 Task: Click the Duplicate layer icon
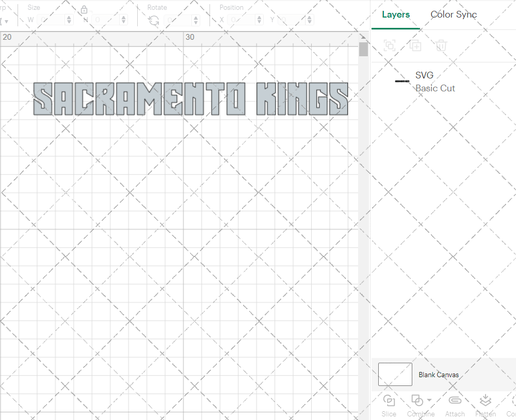point(415,45)
